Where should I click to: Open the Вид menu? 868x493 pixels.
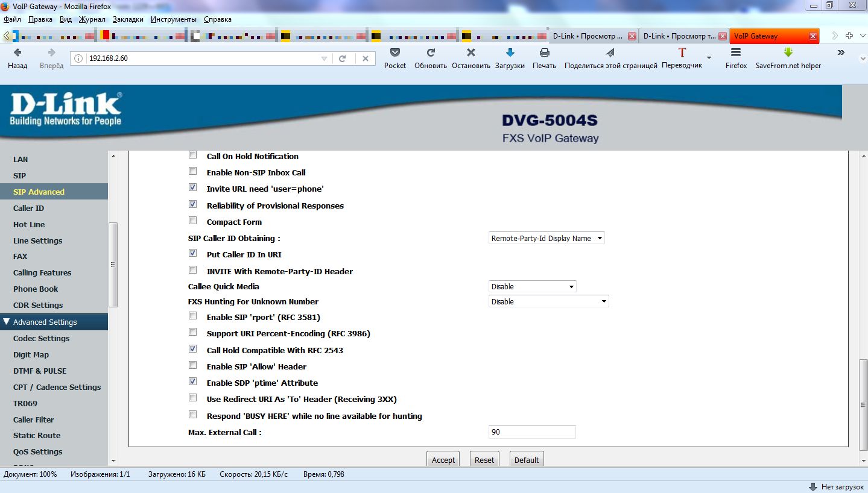point(66,19)
